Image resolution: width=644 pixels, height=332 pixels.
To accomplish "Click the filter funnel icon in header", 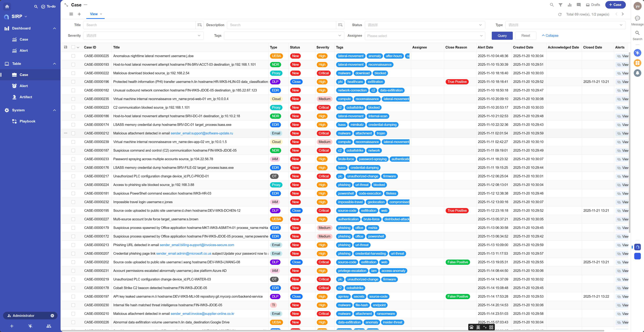I will pos(561,5).
